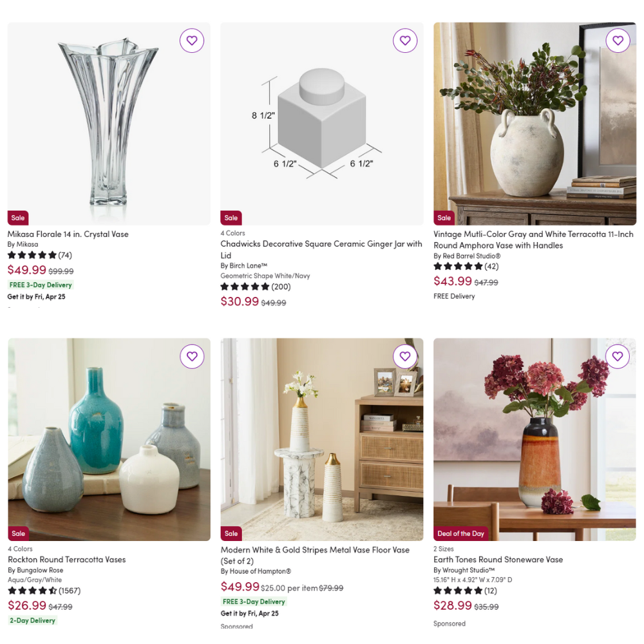The height and width of the screenshot is (644, 644).
Task: Click the (200) reviews on the ginger jar
Action: pyautogui.click(x=281, y=287)
